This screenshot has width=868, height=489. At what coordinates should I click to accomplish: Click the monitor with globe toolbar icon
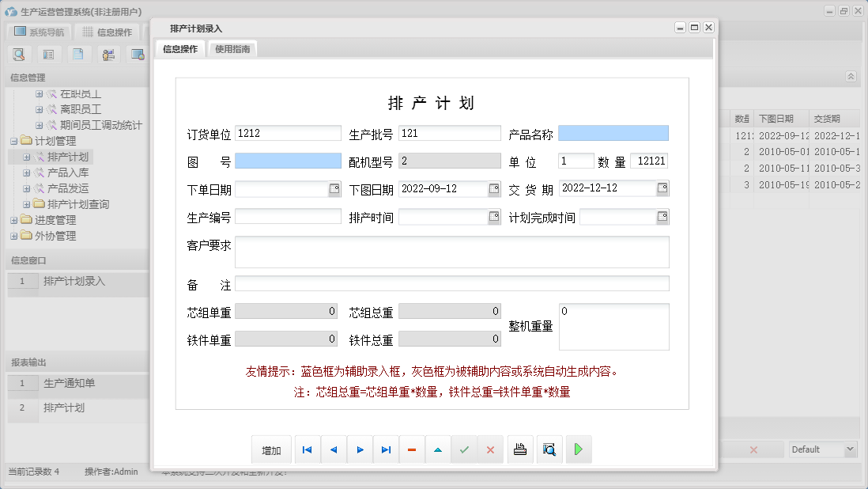coord(139,55)
